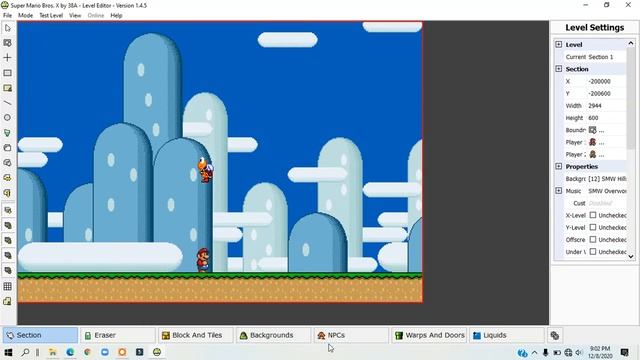Click the X value field -200000
640x360 pixels.
[x=606, y=81]
